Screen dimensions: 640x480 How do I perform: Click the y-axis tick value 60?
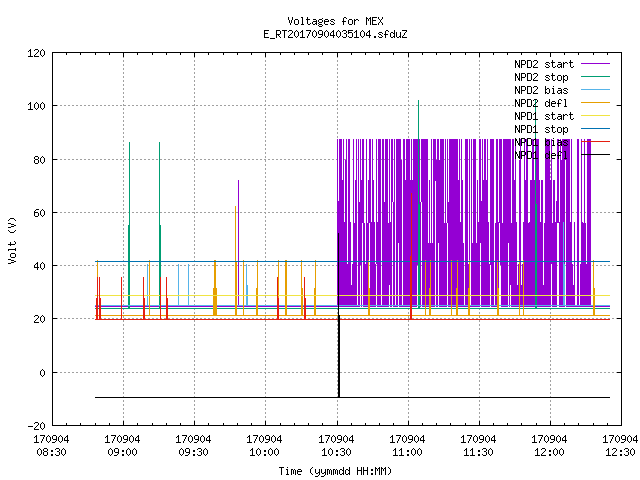[39, 213]
